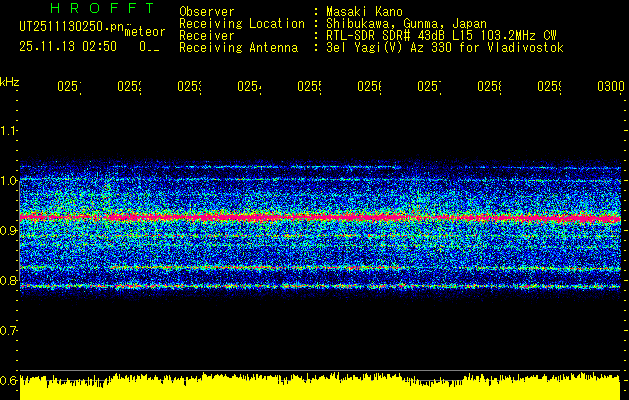629x400 pixels.
Task: Click the 0254 time axis marker
Action: coord(250,86)
